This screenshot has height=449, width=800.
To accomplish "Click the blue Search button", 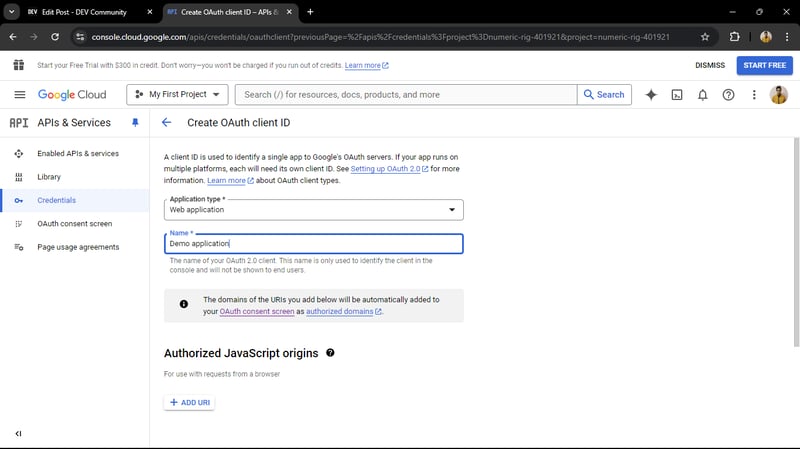I will click(x=604, y=94).
